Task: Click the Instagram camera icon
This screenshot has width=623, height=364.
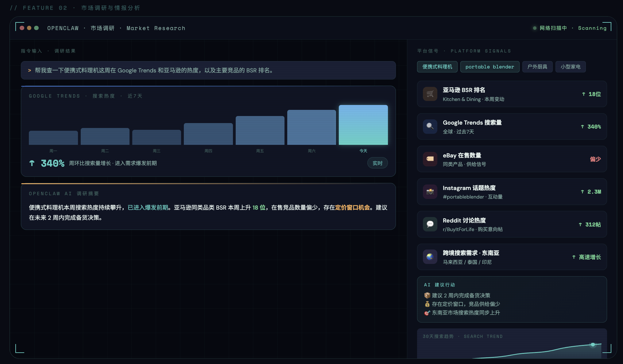Action: 430,192
